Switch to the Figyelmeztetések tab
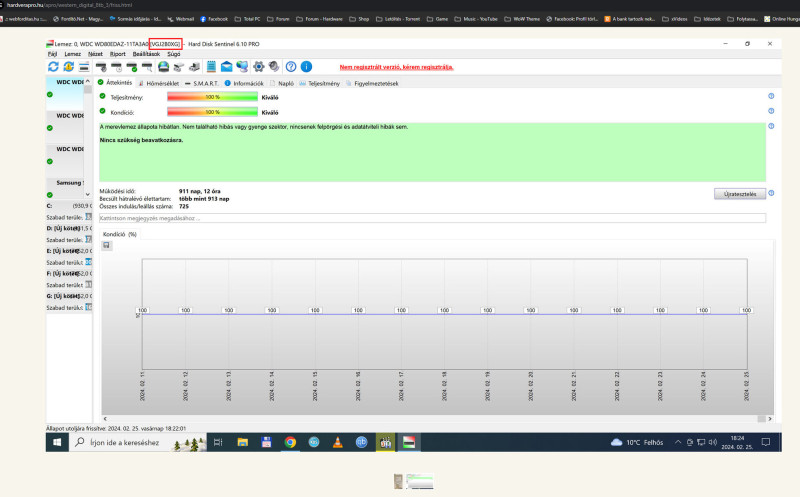The width and height of the screenshot is (800, 497). point(372,83)
